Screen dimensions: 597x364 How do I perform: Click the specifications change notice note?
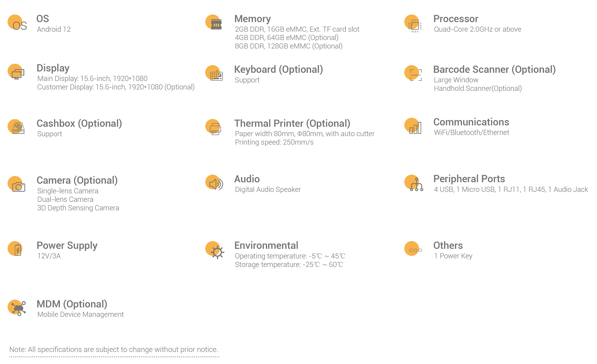114,350
